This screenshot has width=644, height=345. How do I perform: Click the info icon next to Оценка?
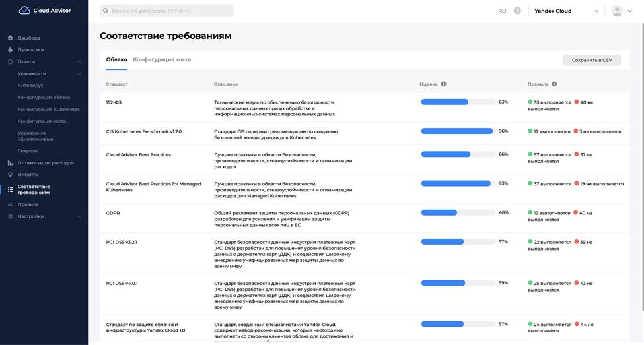tap(443, 84)
